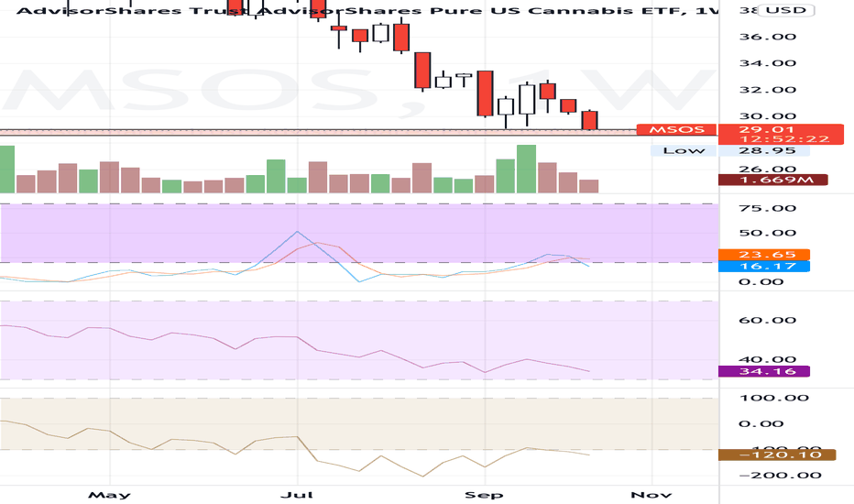Click the Low label
854x504 pixels.
684,150
